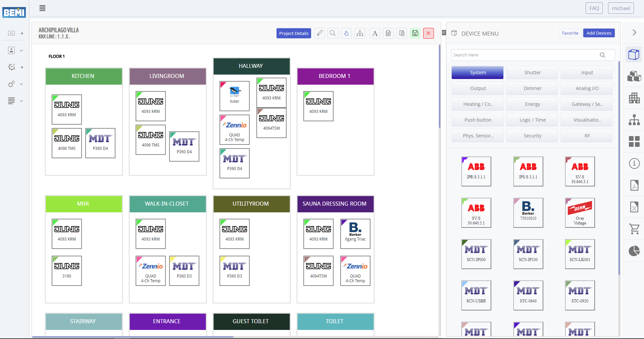
Task: Expand the list lines menu in left sidebar
Action: pyautogui.click(x=15, y=101)
